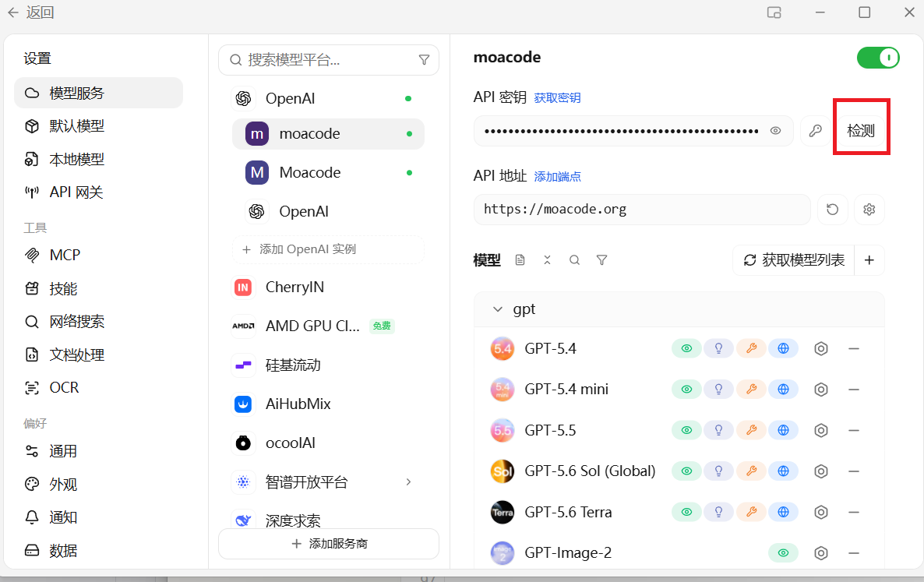Open 外观 appearance preferences
This screenshot has height=582, width=924.
click(x=98, y=484)
